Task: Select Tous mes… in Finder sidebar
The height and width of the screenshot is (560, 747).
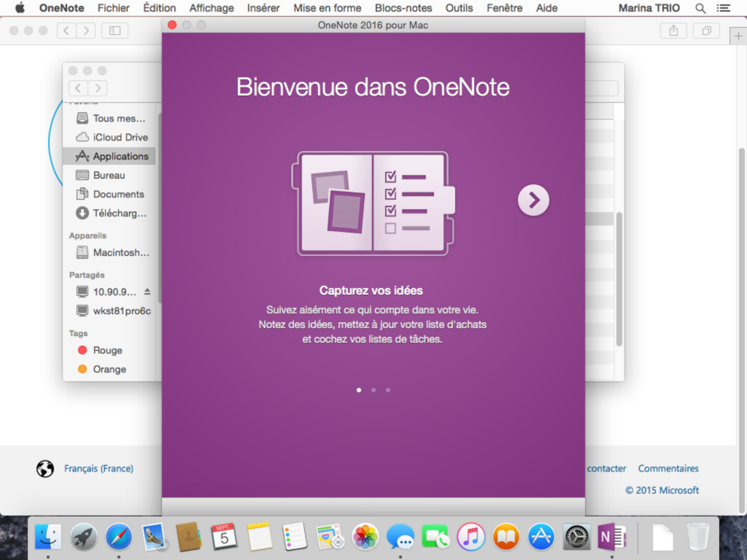Action: click(110, 118)
